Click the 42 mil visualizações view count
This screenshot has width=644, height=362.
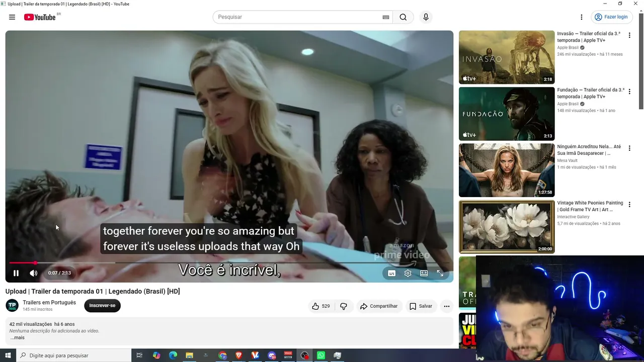click(x=31, y=324)
